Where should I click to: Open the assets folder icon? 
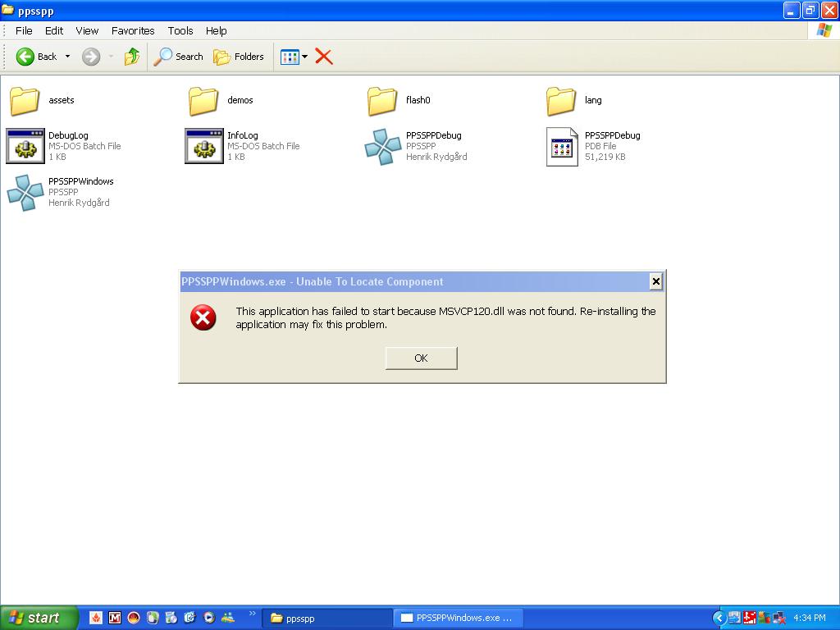tap(25, 101)
